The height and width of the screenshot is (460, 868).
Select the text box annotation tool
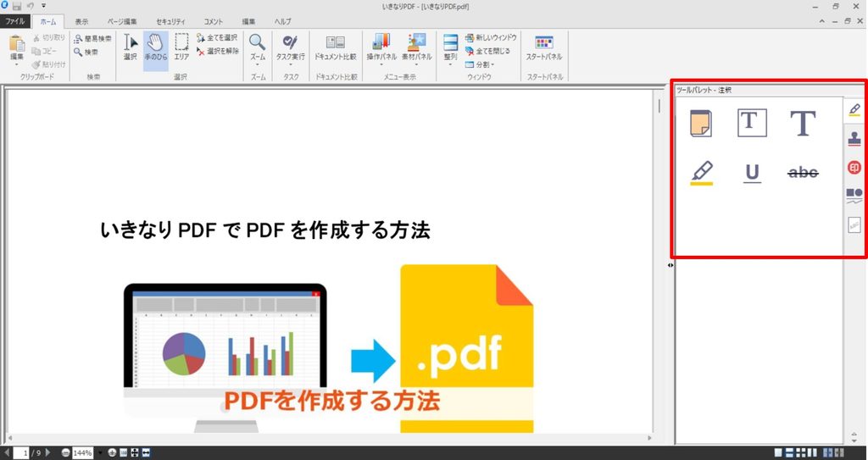click(752, 123)
